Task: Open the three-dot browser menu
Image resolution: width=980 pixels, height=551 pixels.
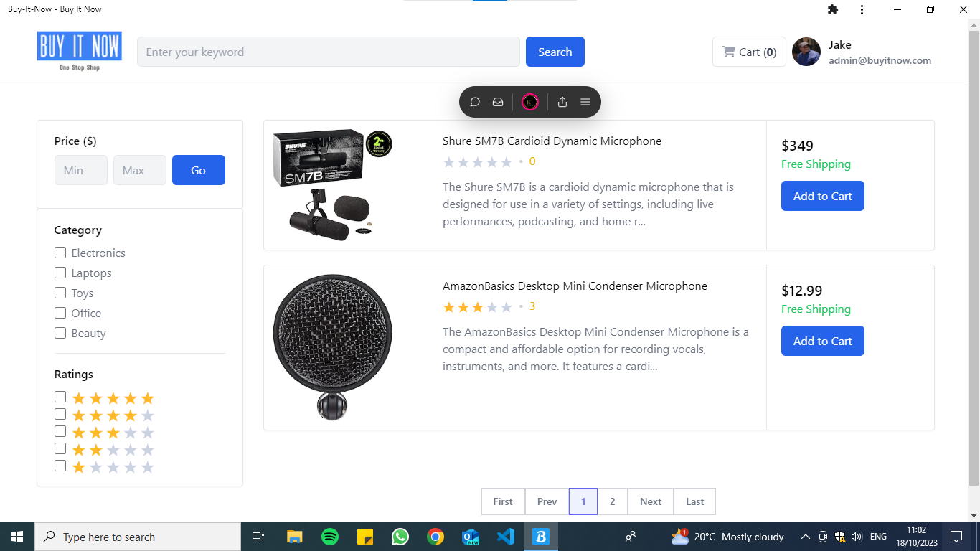Action: [862, 9]
